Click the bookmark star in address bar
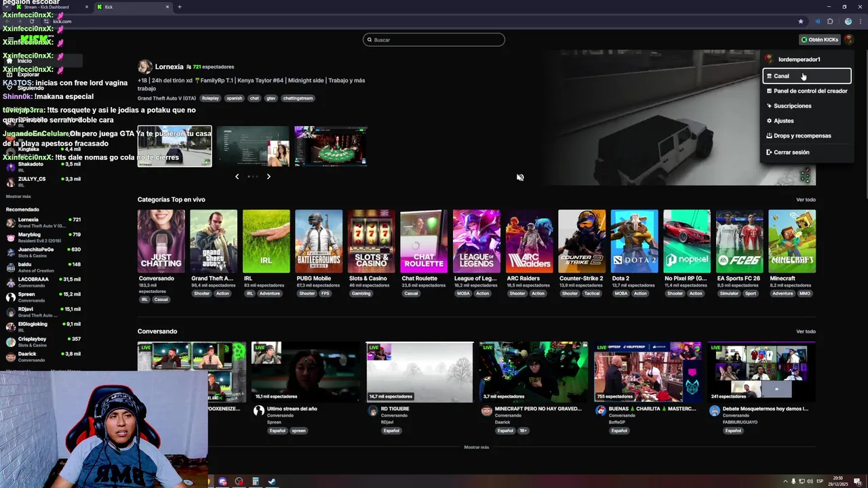 coord(801,21)
